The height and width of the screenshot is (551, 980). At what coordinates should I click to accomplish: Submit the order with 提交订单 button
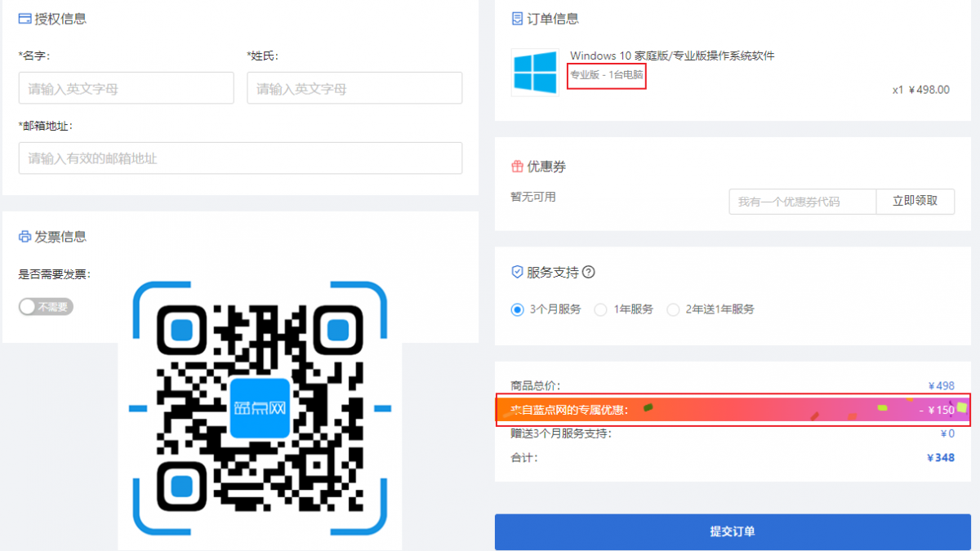pyautogui.click(x=733, y=531)
